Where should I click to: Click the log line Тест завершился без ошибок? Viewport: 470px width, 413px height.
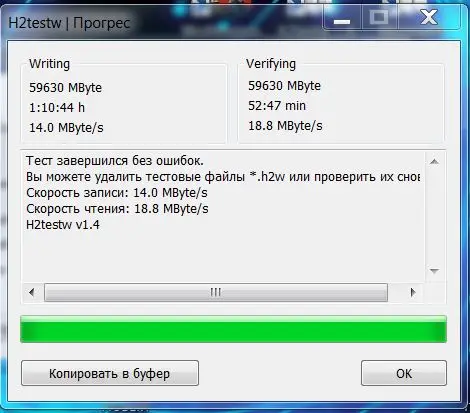(115, 161)
